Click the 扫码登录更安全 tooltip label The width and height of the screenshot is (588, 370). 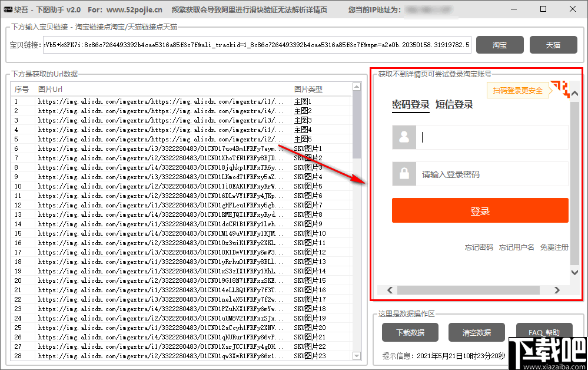tap(517, 90)
